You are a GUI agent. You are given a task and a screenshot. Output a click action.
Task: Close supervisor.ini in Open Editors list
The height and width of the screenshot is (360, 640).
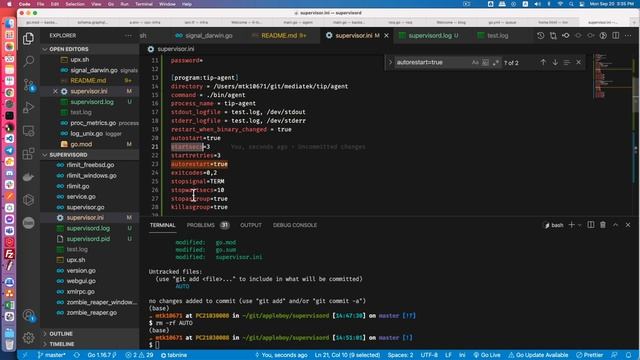(55, 91)
